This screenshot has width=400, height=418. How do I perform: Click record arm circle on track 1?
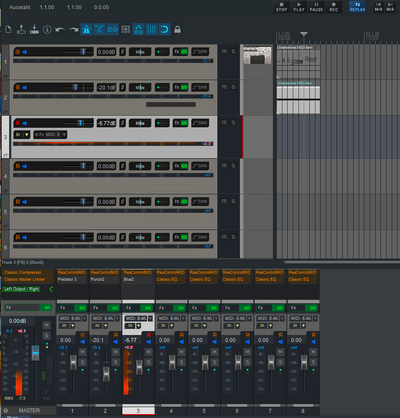coord(18,52)
